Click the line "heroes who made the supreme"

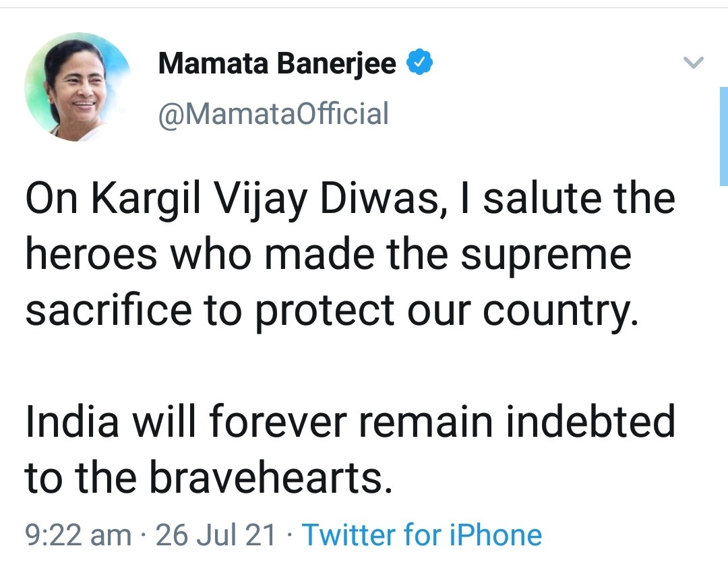click(x=328, y=255)
